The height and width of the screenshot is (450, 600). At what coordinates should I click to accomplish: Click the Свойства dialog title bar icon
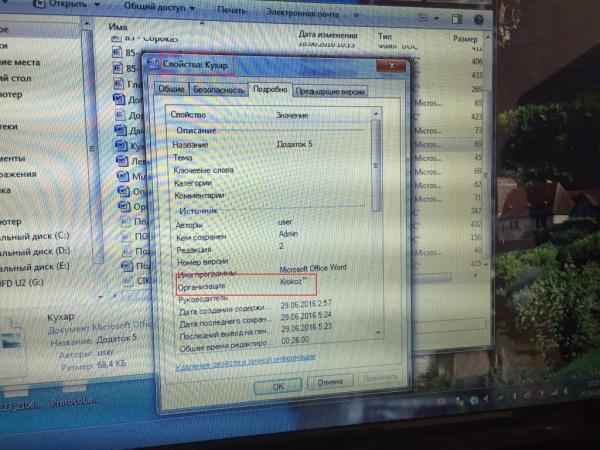153,63
